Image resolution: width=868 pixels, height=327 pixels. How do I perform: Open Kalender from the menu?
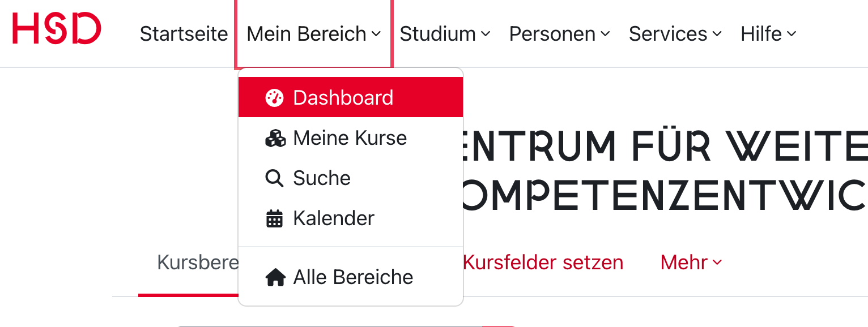click(x=334, y=218)
